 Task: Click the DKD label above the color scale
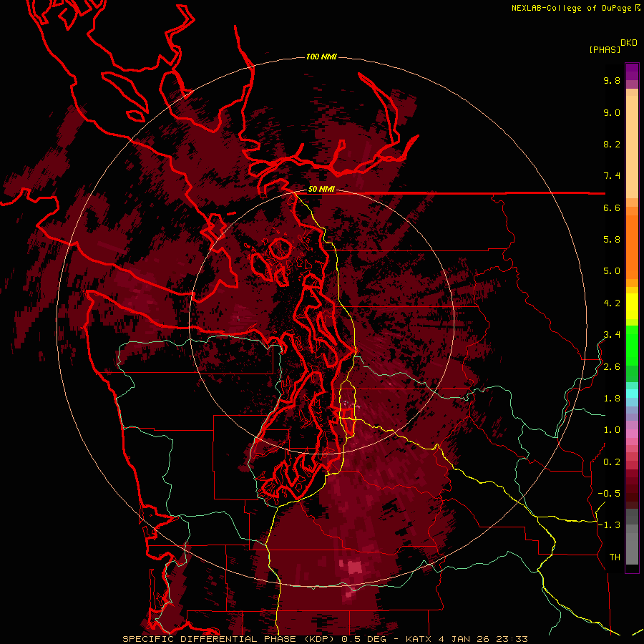click(629, 43)
